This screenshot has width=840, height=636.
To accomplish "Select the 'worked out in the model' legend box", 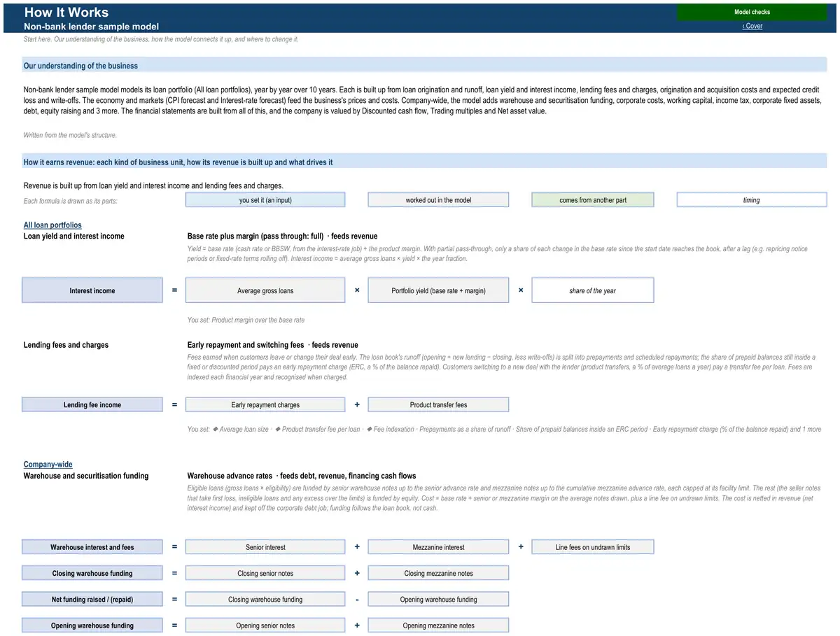I will coord(438,200).
